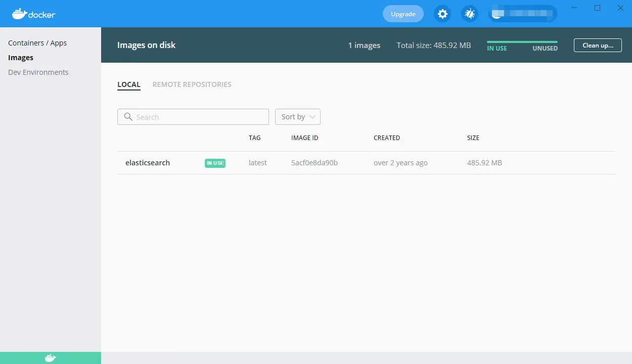Click the IN USE legend label in header
This screenshot has width=632, height=364.
click(x=497, y=49)
